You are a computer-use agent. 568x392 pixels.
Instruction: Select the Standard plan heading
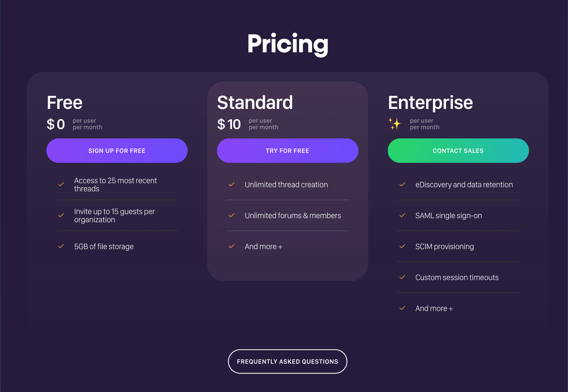[x=255, y=102]
